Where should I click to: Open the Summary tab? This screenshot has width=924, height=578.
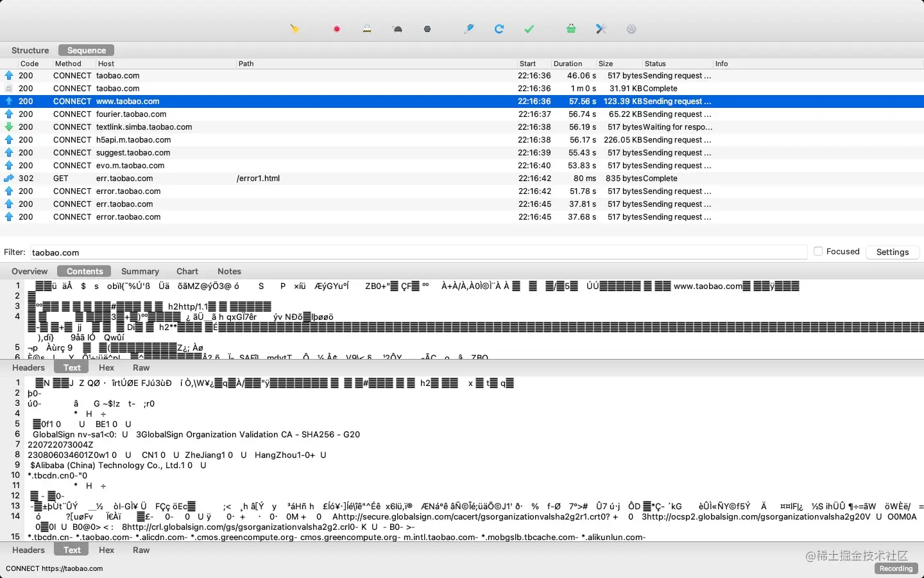tap(140, 271)
